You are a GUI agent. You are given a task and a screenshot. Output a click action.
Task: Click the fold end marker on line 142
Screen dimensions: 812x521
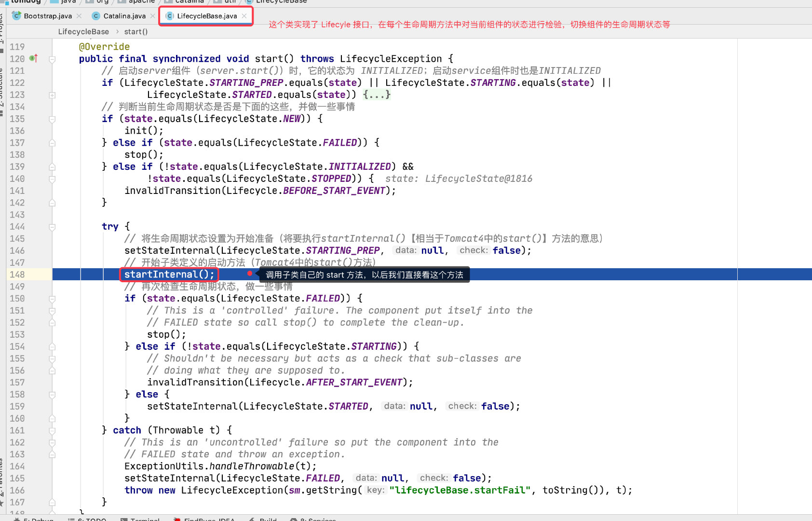[x=52, y=203]
